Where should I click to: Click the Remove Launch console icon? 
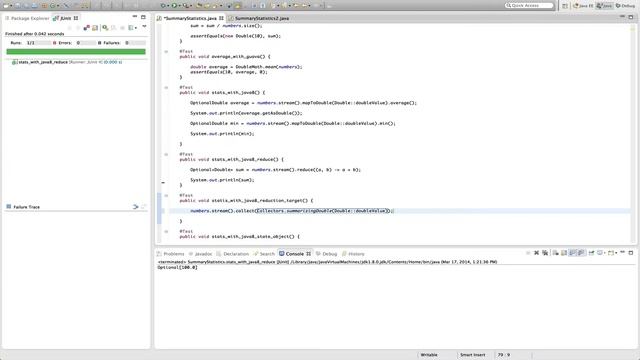[x=536, y=253]
